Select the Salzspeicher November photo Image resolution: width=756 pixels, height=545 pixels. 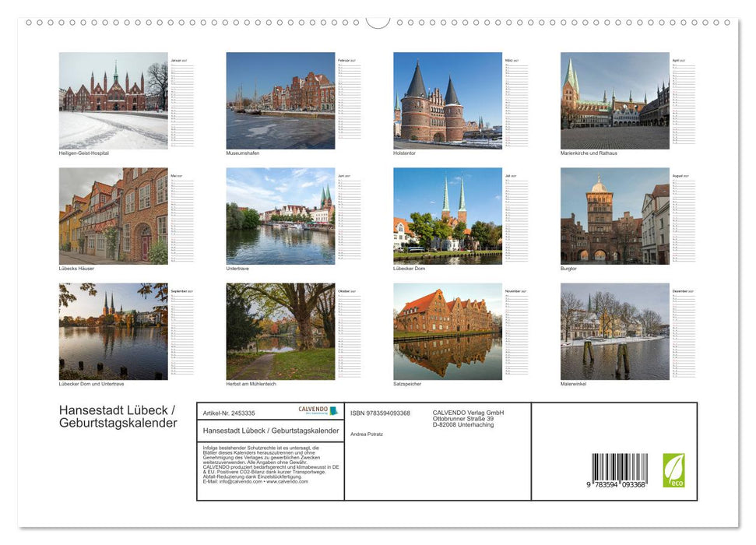[448, 332]
